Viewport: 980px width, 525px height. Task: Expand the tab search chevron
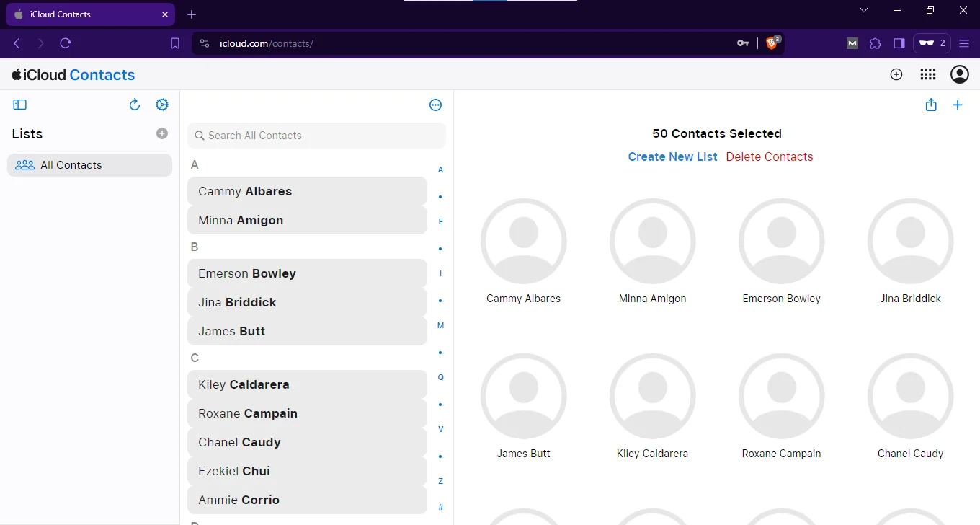coord(864,10)
